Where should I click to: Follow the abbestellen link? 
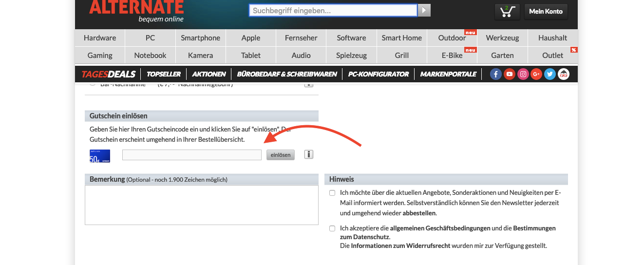click(x=419, y=213)
